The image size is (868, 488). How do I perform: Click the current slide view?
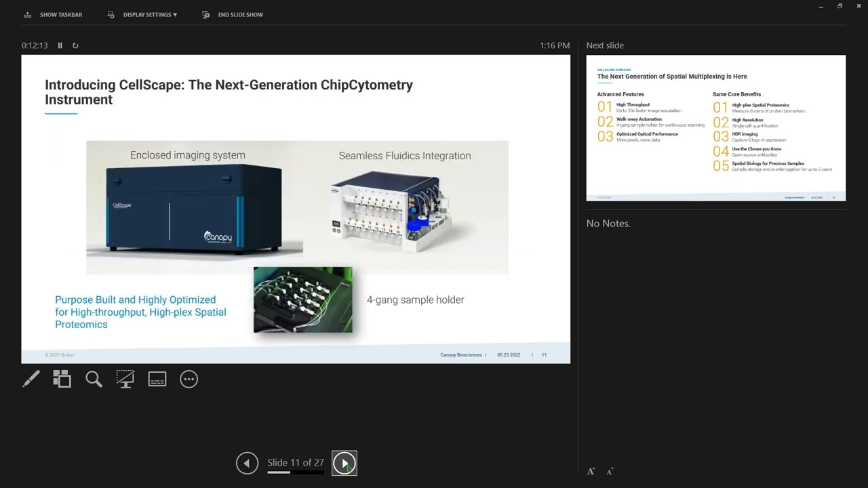tap(296, 209)
